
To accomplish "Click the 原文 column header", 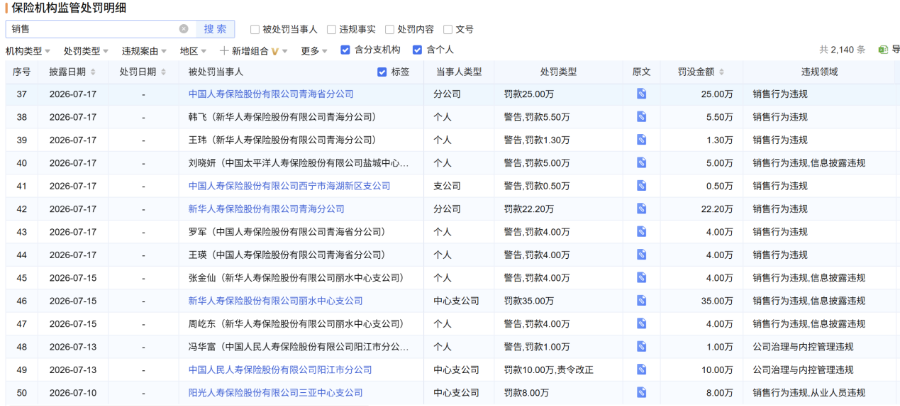I will [x=641, y=72].
